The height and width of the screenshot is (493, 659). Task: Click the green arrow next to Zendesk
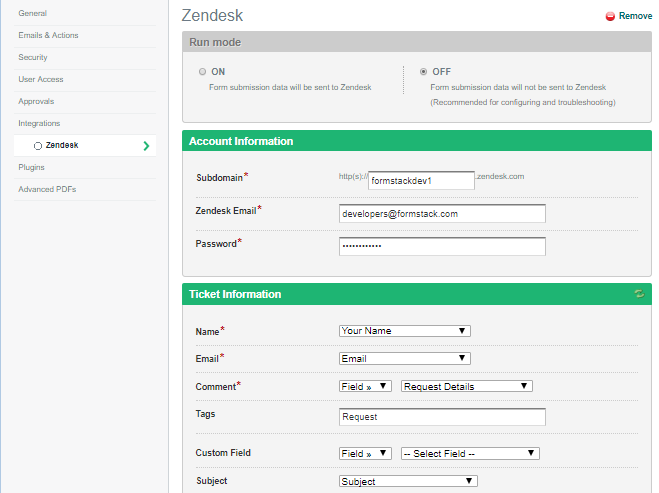pos(147,146)
